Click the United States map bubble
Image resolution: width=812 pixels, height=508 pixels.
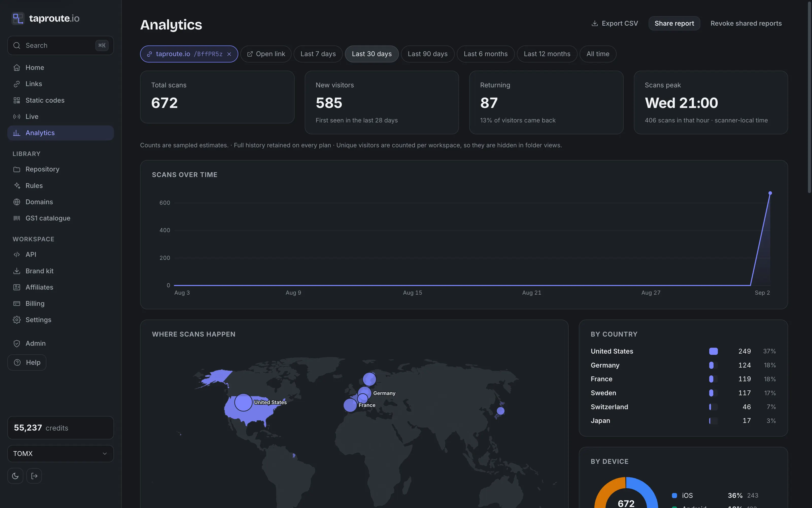[243, 402]
